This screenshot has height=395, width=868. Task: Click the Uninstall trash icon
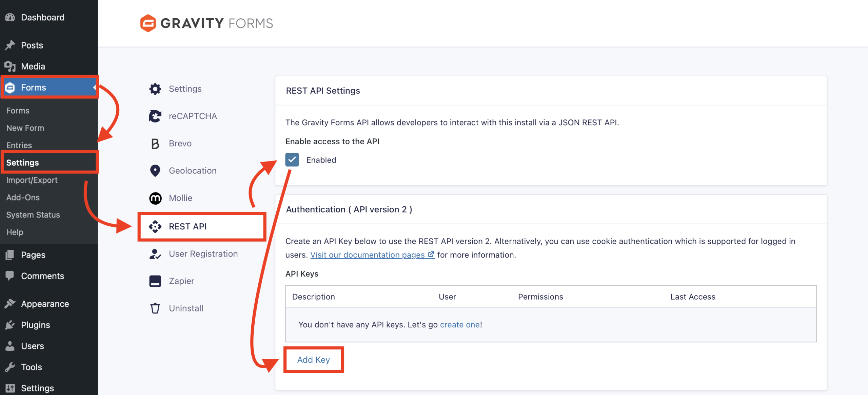click(155, 308)
